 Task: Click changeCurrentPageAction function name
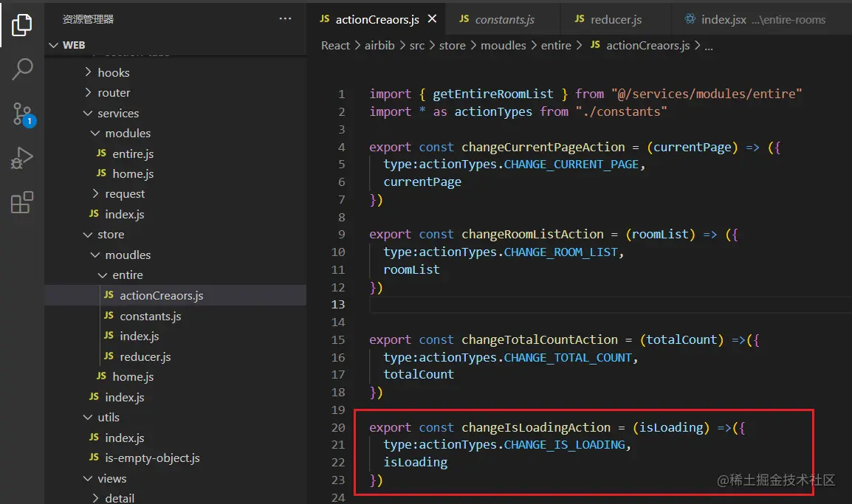pos(543,147)
